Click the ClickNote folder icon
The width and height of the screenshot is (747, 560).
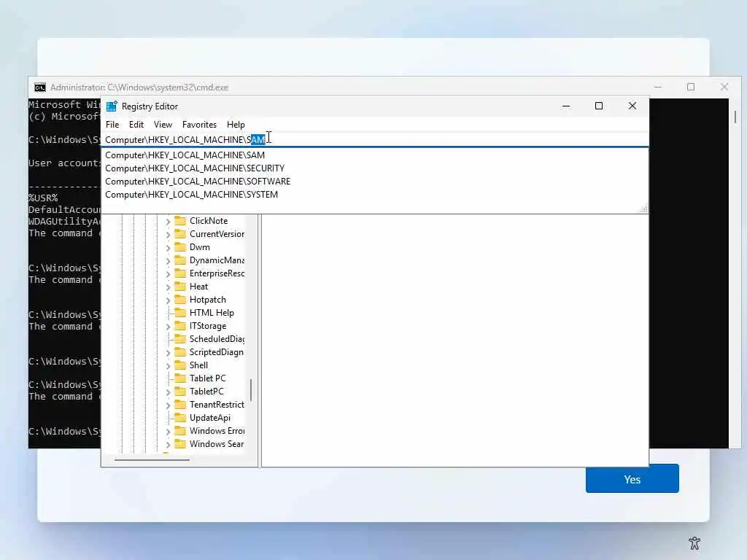tap(180, 220)
